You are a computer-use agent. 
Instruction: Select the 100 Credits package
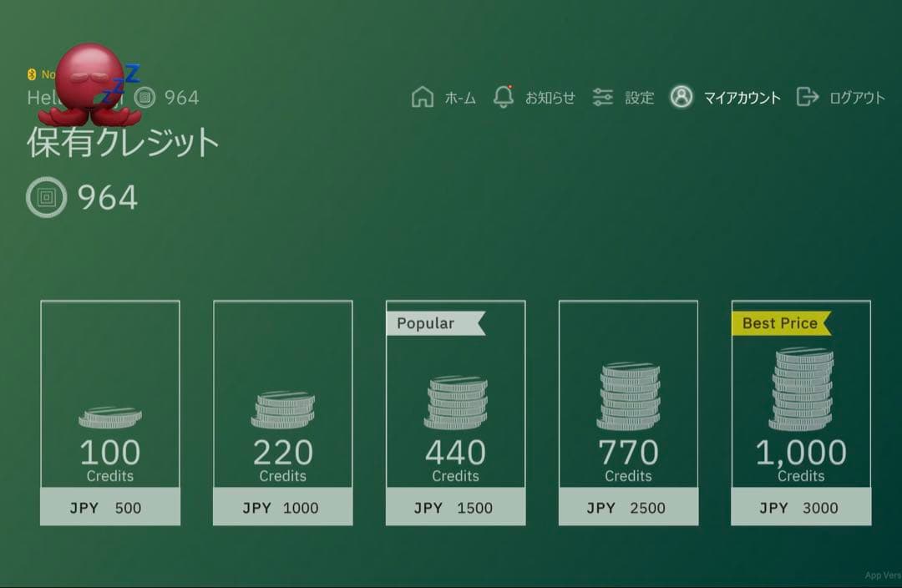(x=109, y=409)
